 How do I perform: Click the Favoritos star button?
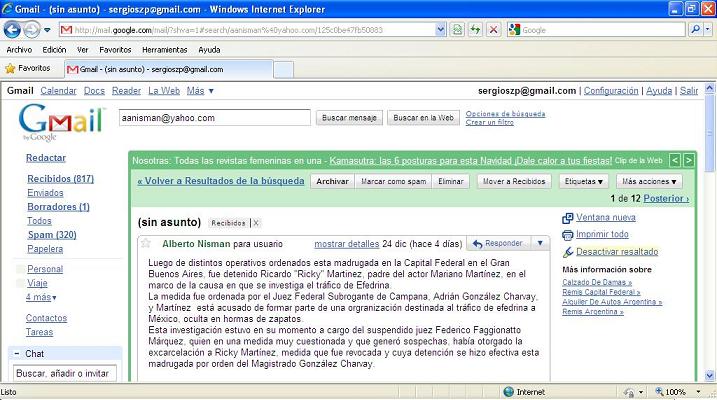click(27, 68)
